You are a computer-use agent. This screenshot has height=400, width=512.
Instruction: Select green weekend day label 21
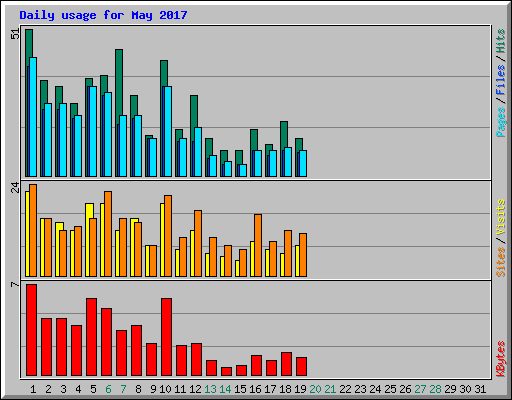[330, 389]
